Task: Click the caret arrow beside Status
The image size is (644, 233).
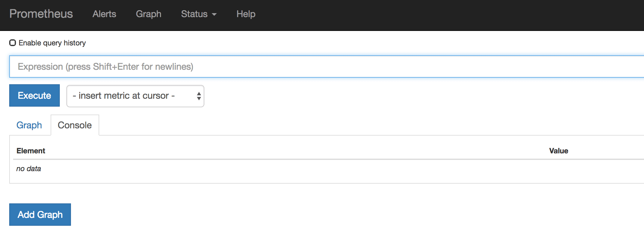Action: point(214,14)
